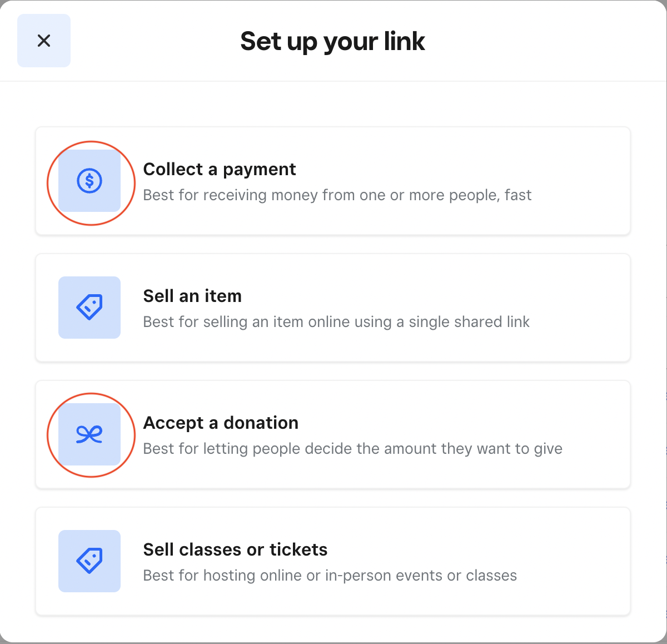
Task: Click the ribbon bow donation icon
Action: point(89,434)
